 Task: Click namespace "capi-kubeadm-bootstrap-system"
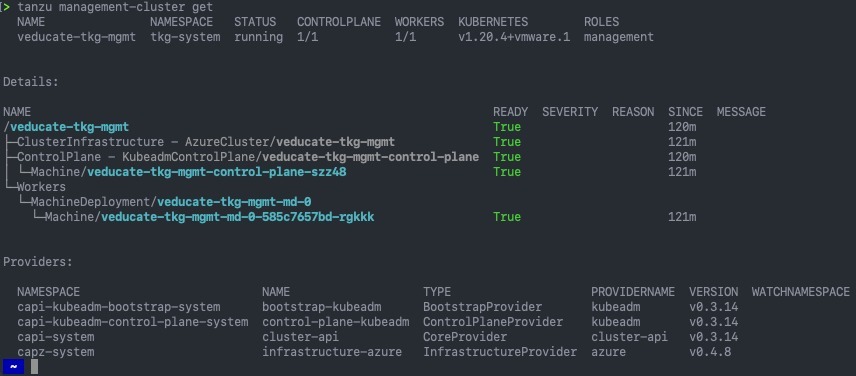tap(119, 307)
